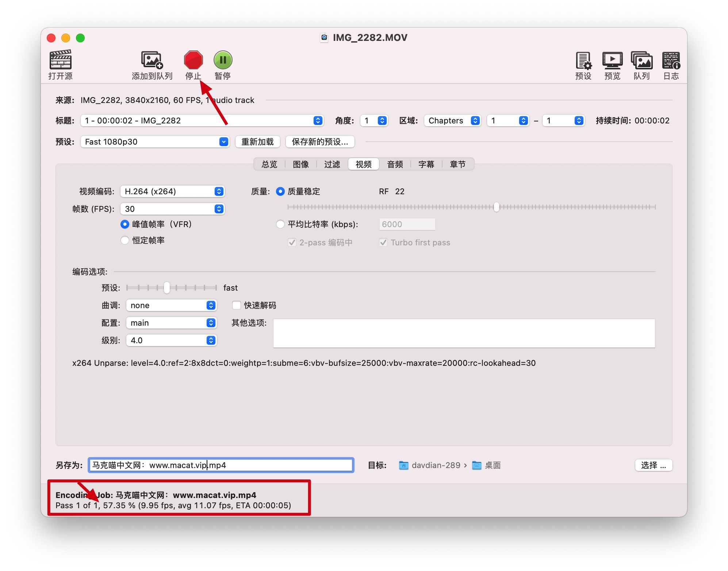This screenshot has height=571, width=728.
Task: Click the Add to Queue icon
Action: (x=152, y=60)
